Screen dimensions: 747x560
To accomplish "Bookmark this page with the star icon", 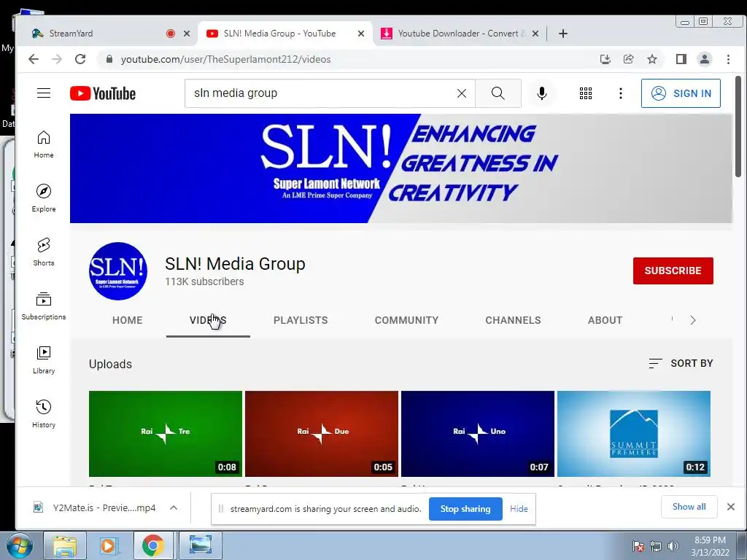I will (652, 59).
